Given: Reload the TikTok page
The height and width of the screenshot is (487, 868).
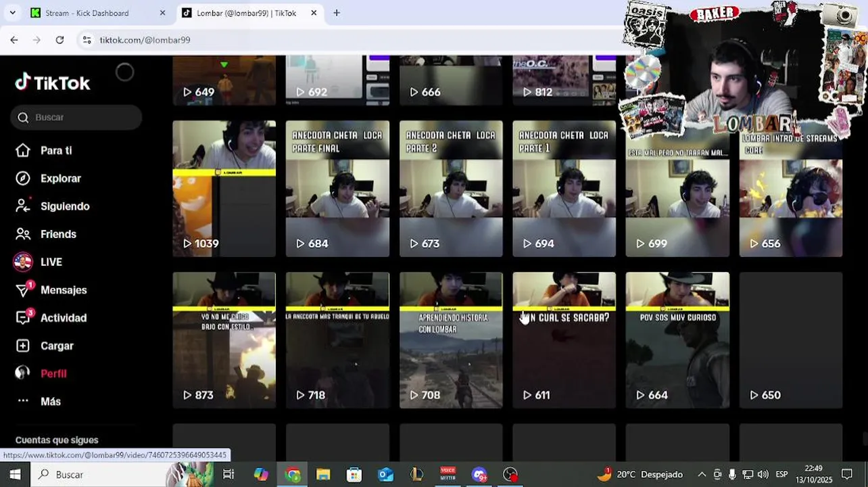Looking at the screenshot, I should 59,40.
